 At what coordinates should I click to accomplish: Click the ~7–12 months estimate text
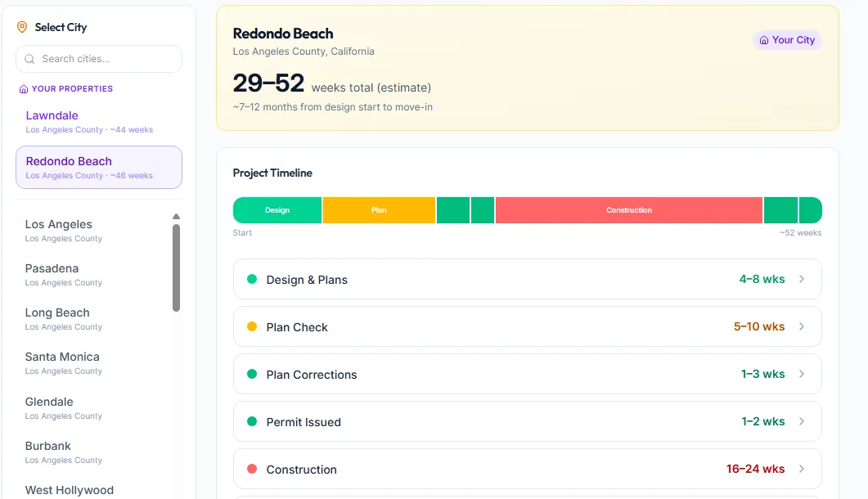pyautogui.click(x=333, y=107)
